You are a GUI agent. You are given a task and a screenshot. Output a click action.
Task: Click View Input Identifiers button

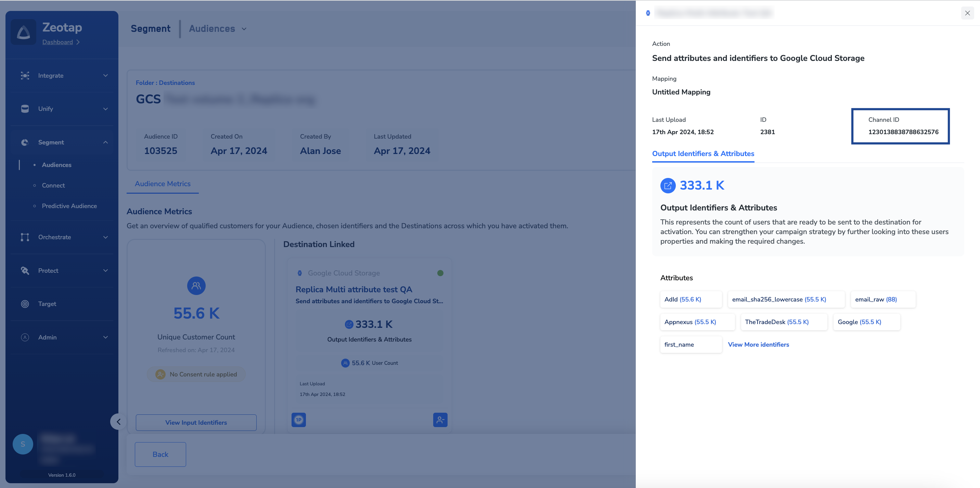pyautogui.click(x=196, y=423)
